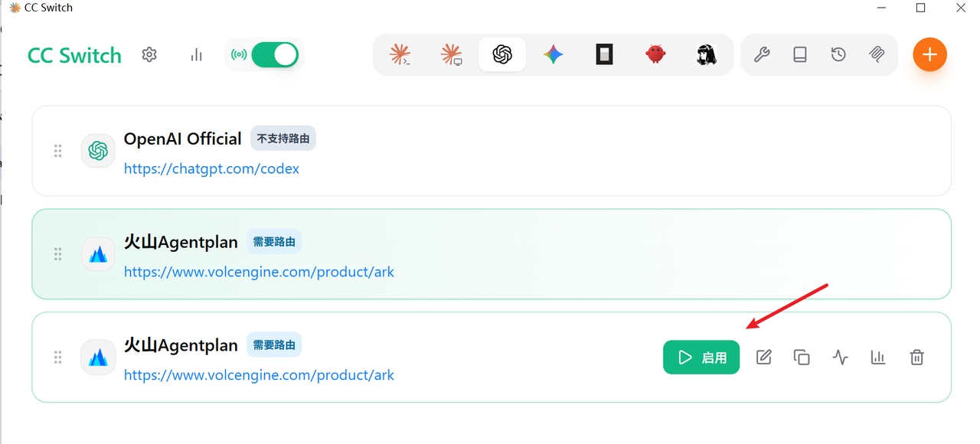Select the girl portrait app tab
The width and height of the screenshot is (980, 444).
coord(707,54)
